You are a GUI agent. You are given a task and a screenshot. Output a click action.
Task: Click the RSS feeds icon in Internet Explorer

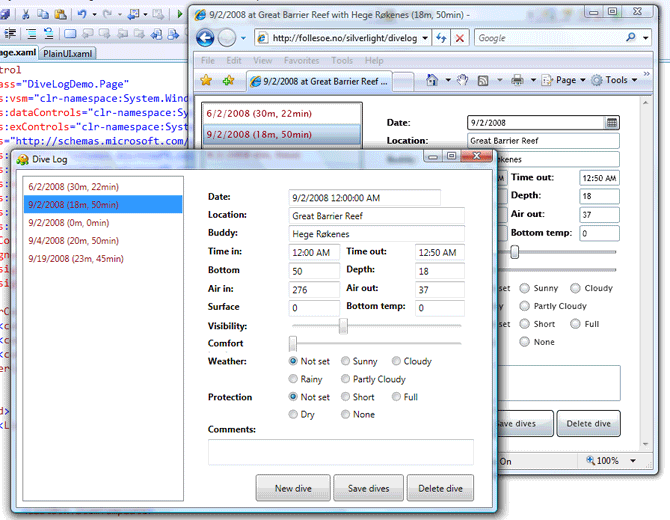coord(483,80)
